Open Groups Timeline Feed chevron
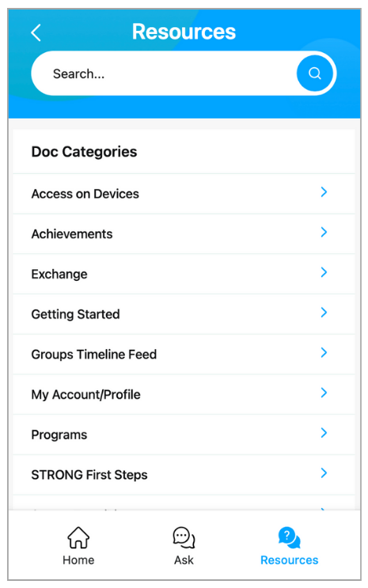The image size is (368, 588). (324, 352)
